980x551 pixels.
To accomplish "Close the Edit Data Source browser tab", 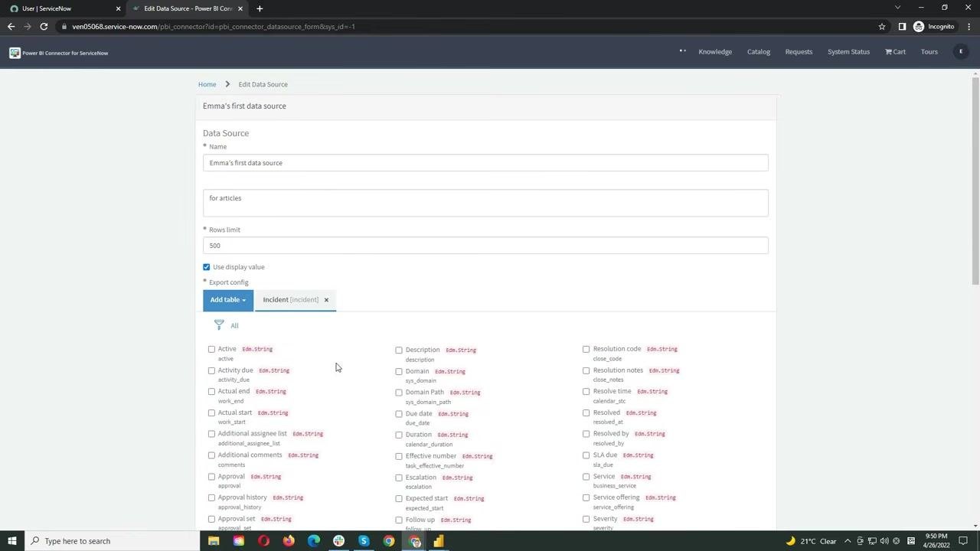I will [240, 8].
